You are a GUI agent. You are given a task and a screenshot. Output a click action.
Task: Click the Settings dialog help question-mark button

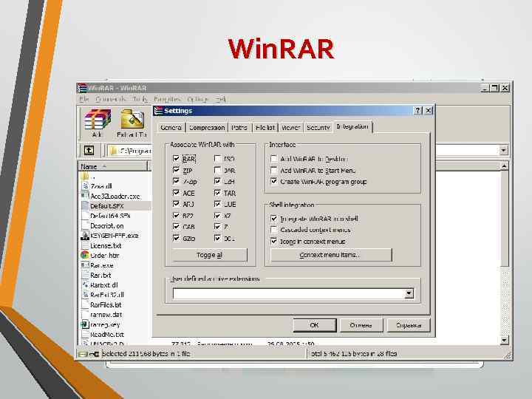417,110
